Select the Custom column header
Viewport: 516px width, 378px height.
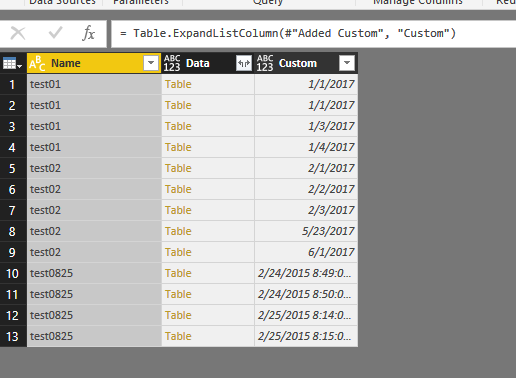[x=306, y=63]
